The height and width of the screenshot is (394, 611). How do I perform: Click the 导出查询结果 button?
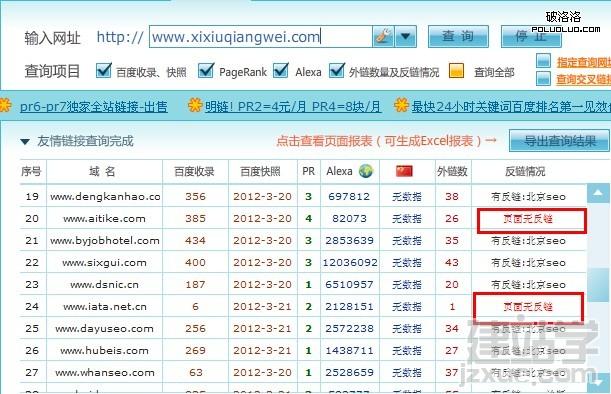coord(559,141)
